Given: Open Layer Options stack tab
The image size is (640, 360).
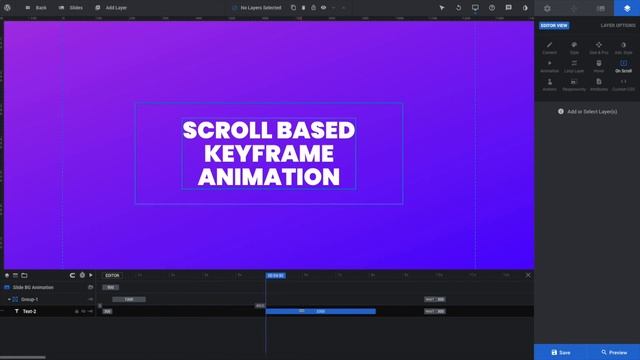Looking at the screenshot, I should click(x=627, y=8).
